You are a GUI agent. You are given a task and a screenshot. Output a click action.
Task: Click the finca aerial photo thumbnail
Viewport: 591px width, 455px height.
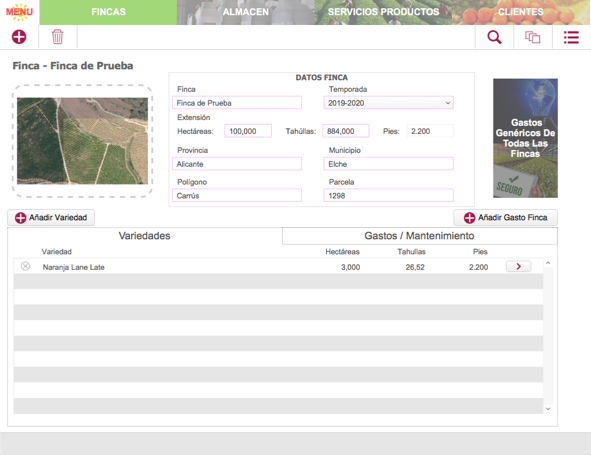82,141
